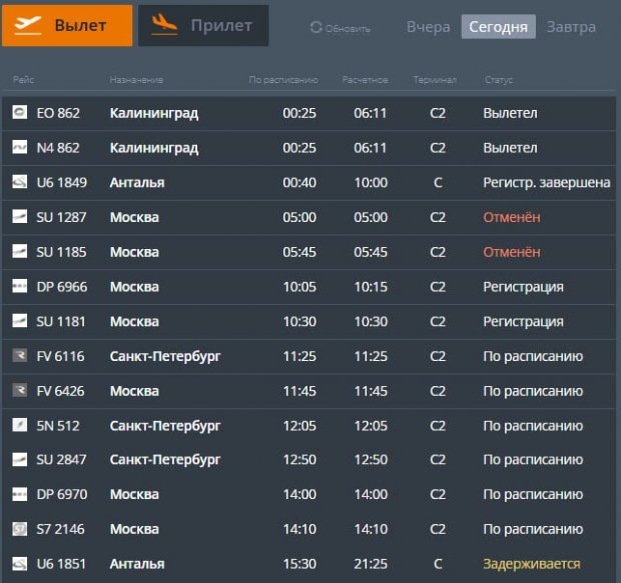Viewport: 621px width, 583px height.
Task: Click Москва destination of flight DP 6970
Action: (134, 495)
